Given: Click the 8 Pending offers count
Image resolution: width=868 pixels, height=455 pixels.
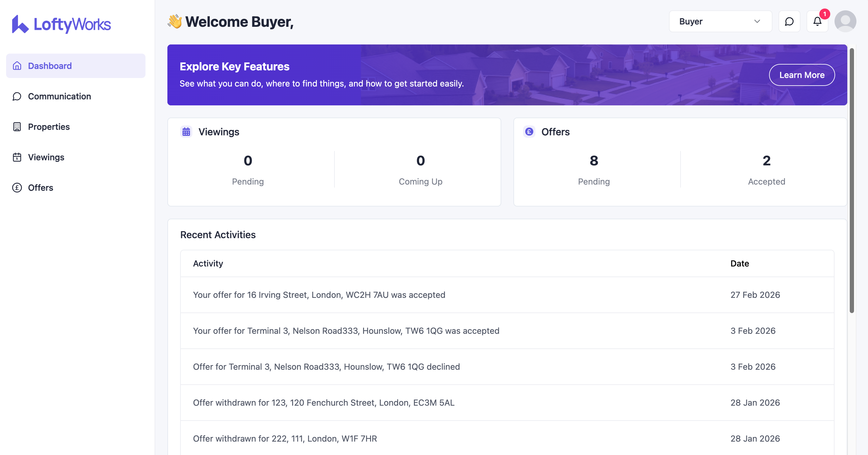Looking at the screenshot, I should (x=593, y=161).
